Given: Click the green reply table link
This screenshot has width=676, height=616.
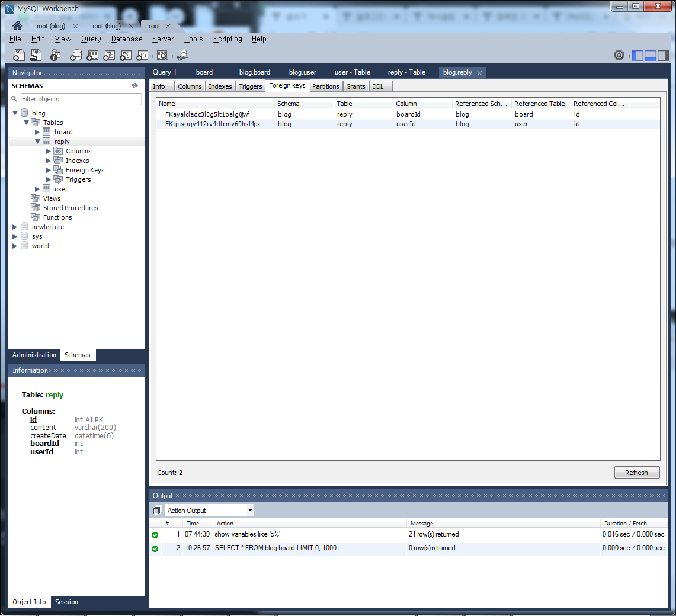Looking at the screenshot, I should point(55,394).
